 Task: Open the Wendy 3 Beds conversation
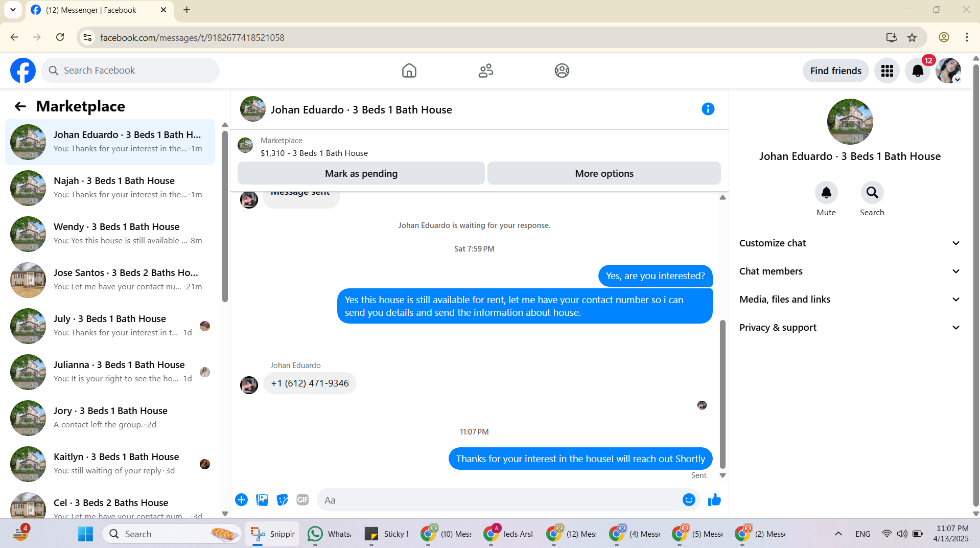coord(110,234)
